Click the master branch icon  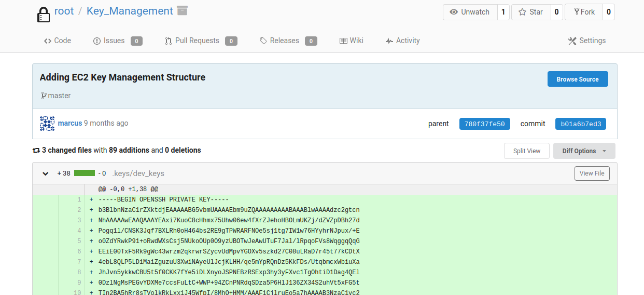tap(44, 96)
